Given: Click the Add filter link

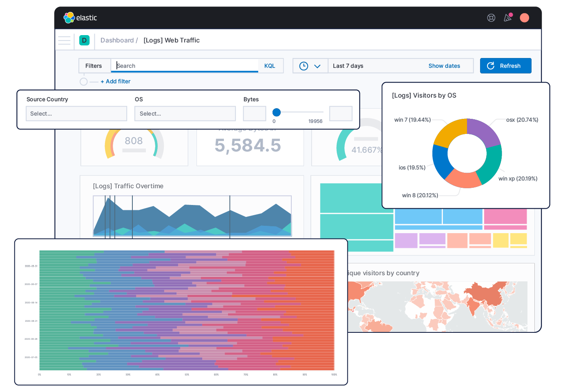Looking at the screenshot, I should pyautogui.click(x=116, y=82).
